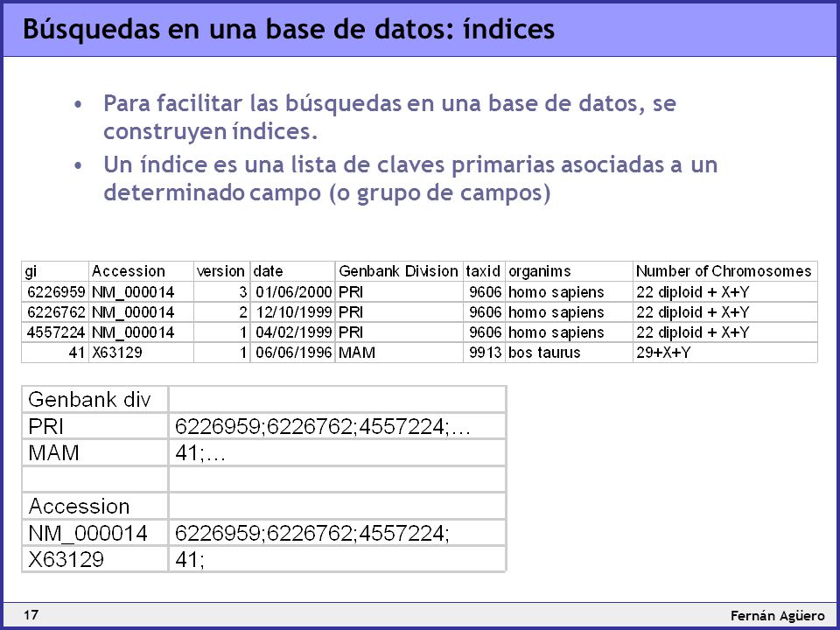Click the slide number "17"
Image resolution: width=840 pixels, height=630 pixels.
pos(31,614)
